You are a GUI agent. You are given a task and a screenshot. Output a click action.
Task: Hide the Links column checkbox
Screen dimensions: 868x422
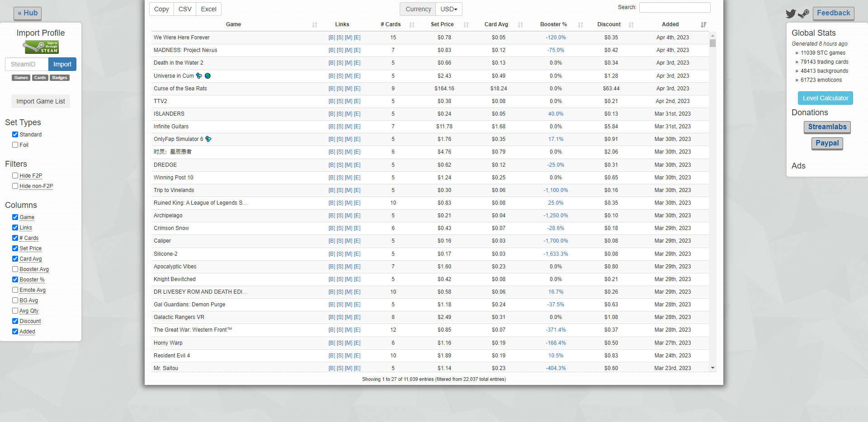pos(15,227)
